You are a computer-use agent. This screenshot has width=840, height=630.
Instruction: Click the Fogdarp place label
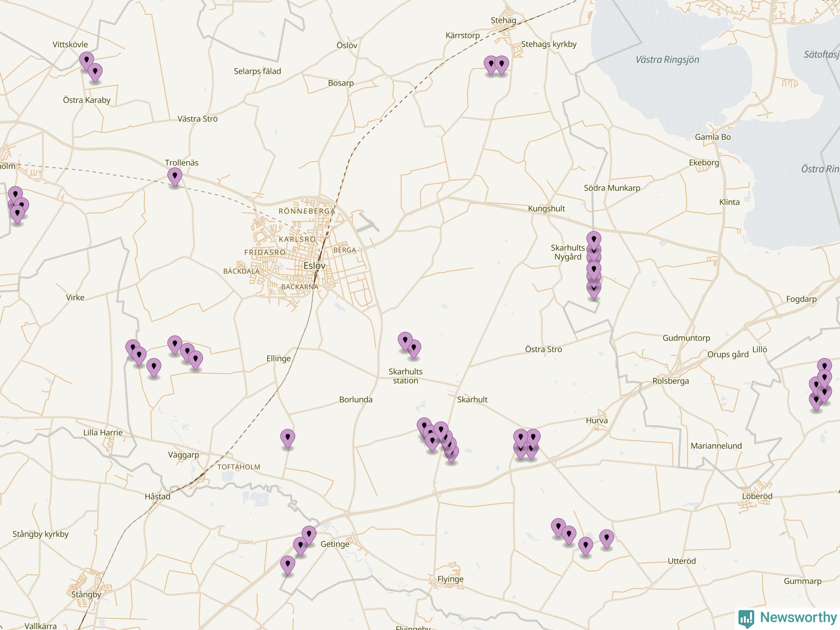801,299
